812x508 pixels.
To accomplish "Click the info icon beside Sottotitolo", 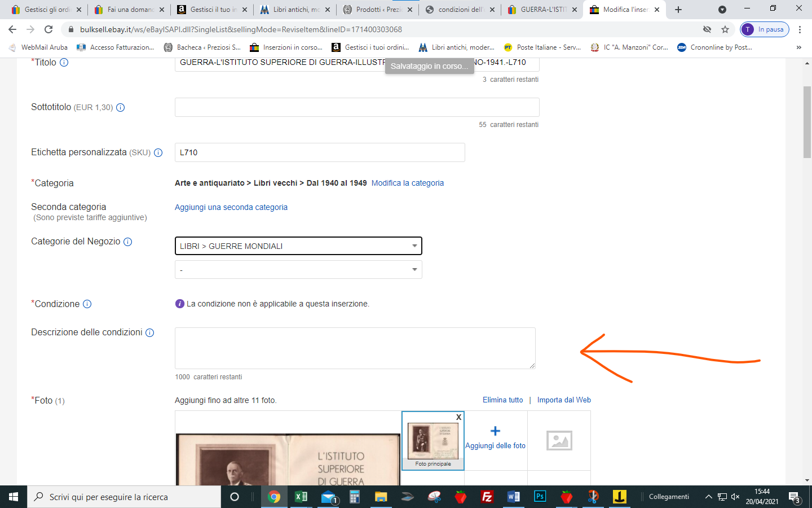I will [120, 107].
